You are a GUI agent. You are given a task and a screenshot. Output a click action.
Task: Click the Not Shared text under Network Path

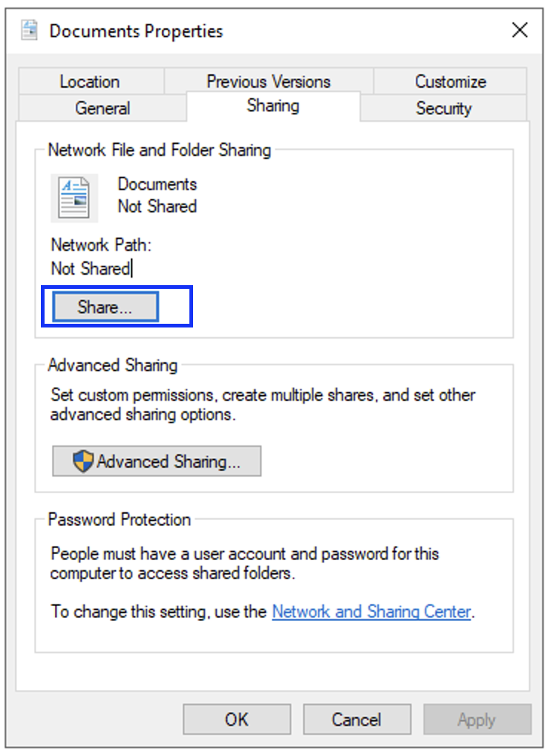(x=90, y=269)
